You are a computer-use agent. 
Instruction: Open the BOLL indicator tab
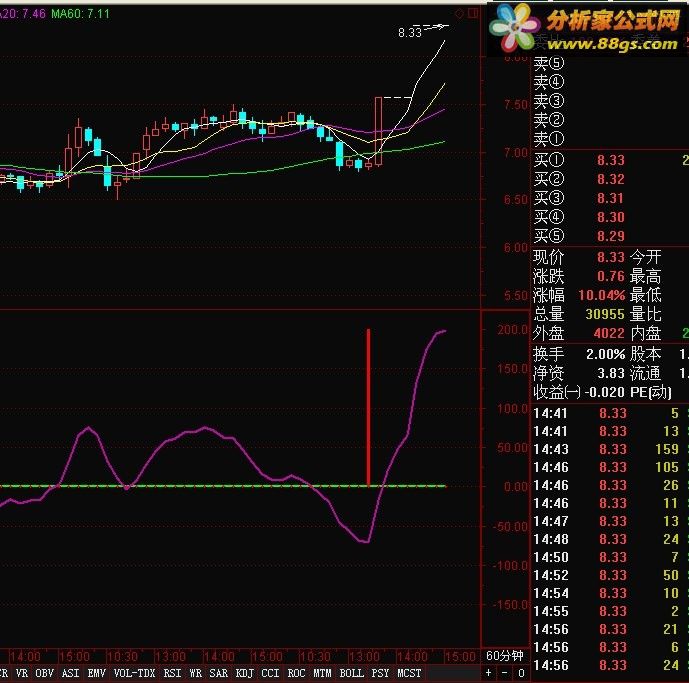[352, 673]
